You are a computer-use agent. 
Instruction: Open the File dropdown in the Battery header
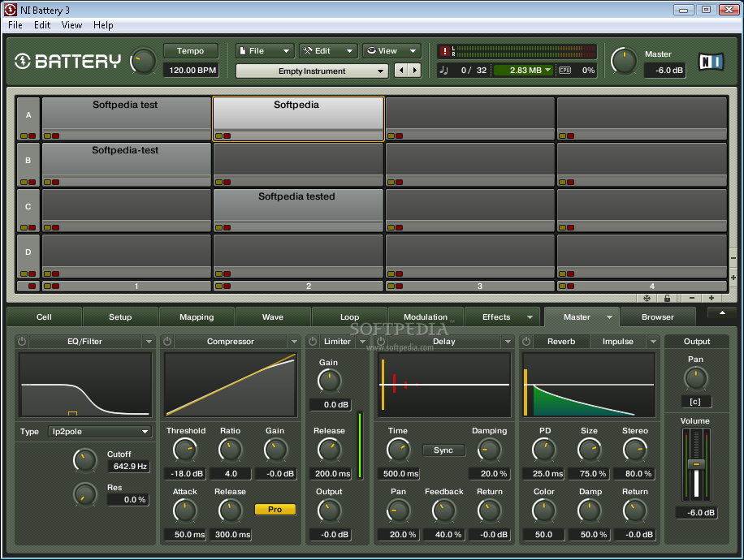point(265,51)
